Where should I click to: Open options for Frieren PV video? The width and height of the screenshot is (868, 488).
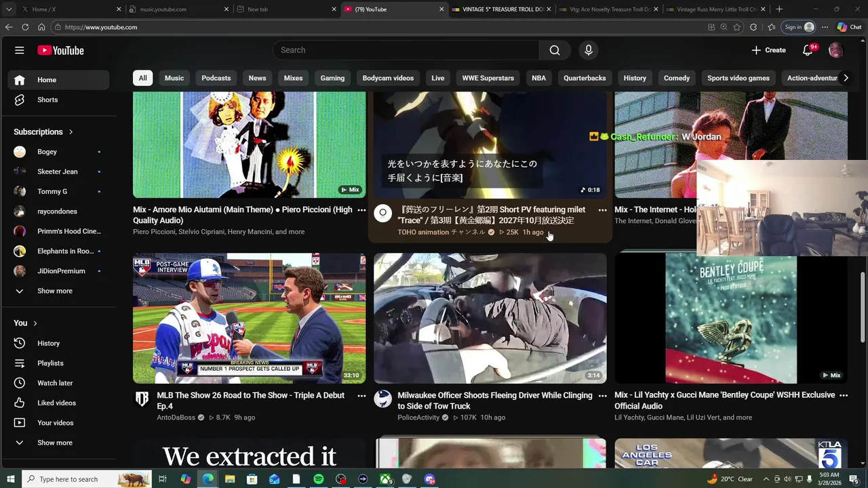602,210
